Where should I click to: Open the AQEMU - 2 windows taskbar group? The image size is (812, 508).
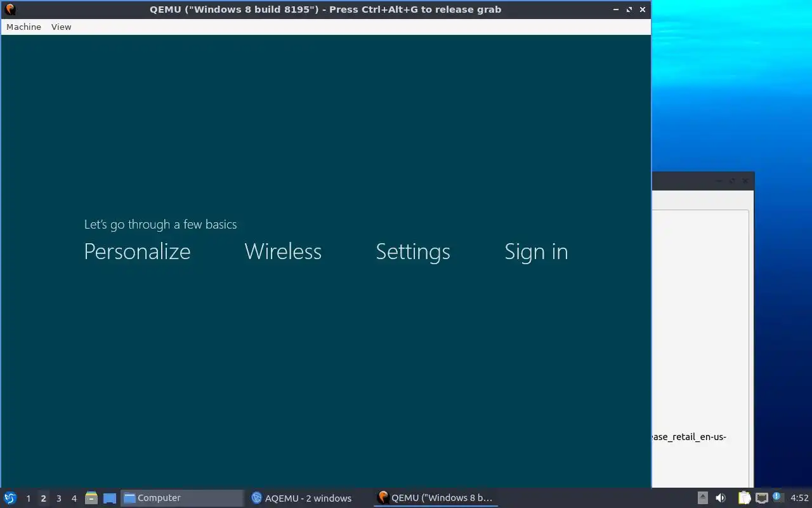(309, 498)
